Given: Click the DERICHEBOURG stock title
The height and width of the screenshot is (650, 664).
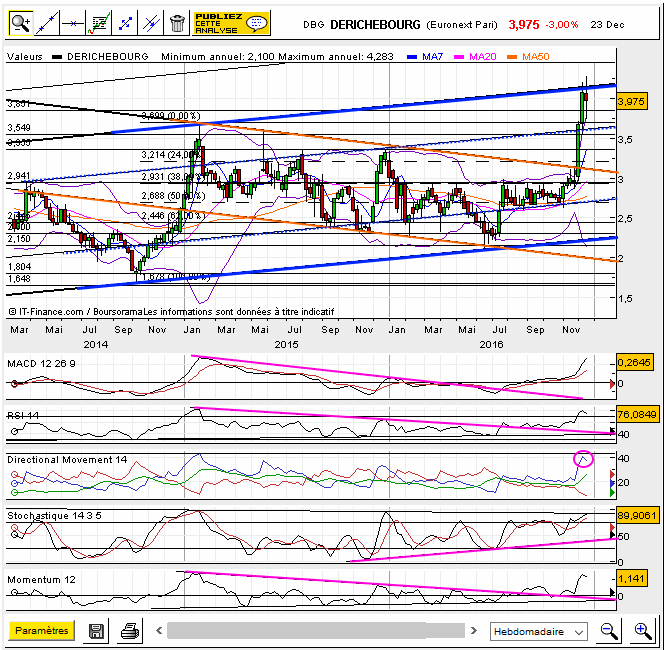Looking at the screenshot, I should tap(375, 25).
